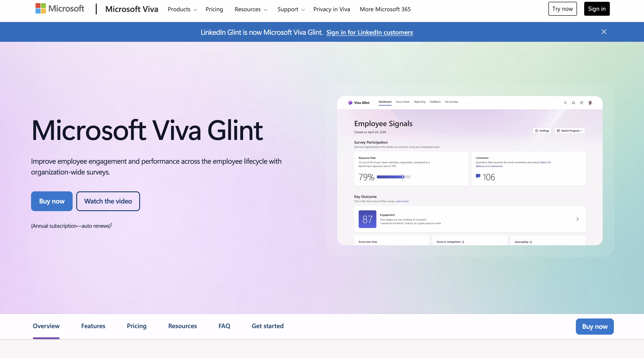The width and height of the screenshot is (644, 358).
Task: Switch to the Pricing tab in section nav
Action: 136,326
